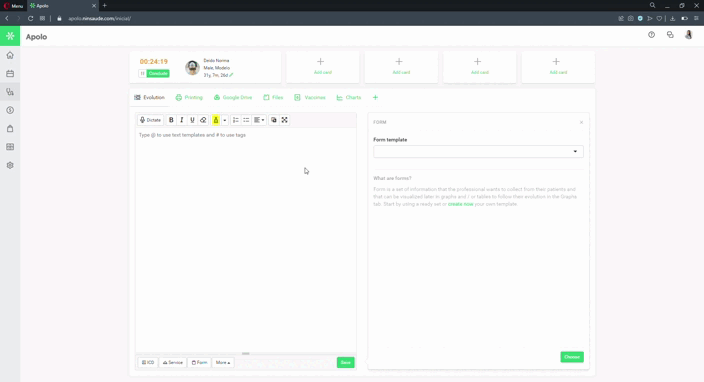Apply the yellow highlight color
Image resolution: width=704 pixels, height=382 pixels.
coord(216,120)
